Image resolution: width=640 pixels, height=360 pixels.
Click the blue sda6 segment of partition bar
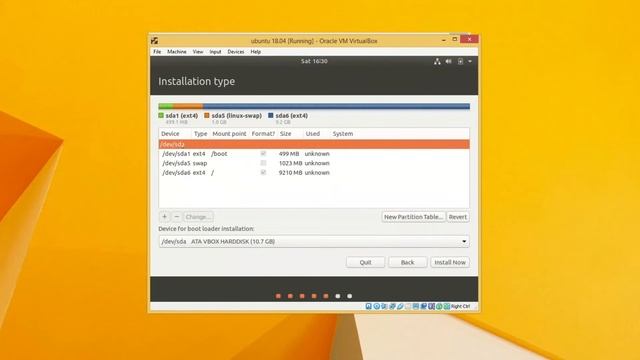[336, 106]
